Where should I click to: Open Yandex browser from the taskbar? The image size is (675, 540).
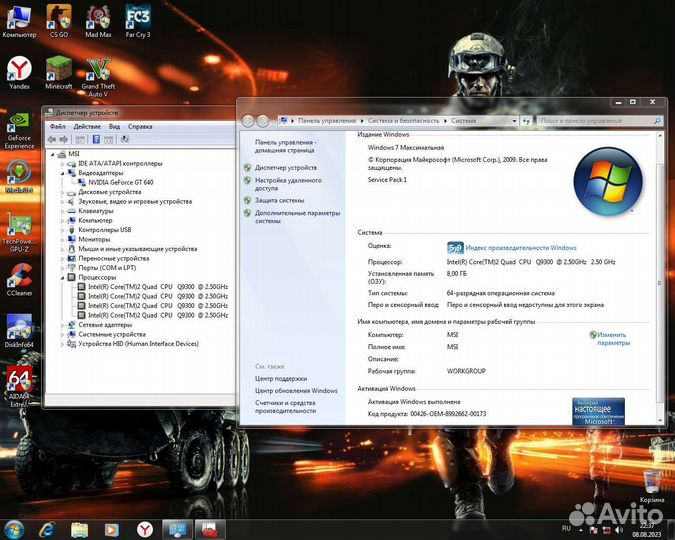click(x=145, y=529)
